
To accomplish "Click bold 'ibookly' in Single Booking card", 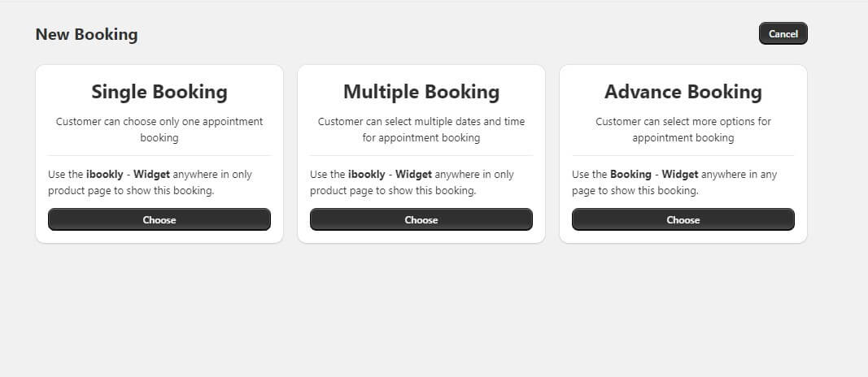I will click(106, 174).
